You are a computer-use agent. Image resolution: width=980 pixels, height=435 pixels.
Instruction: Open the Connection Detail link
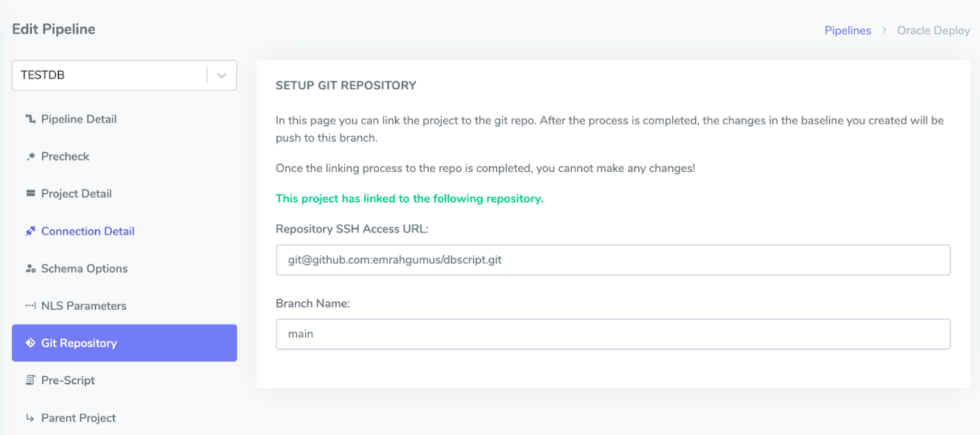87,231
